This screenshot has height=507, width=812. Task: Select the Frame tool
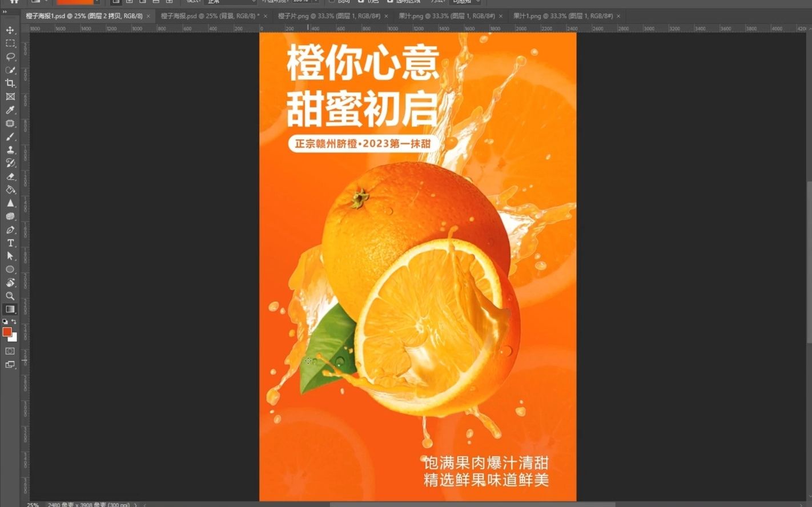point(10,96)
